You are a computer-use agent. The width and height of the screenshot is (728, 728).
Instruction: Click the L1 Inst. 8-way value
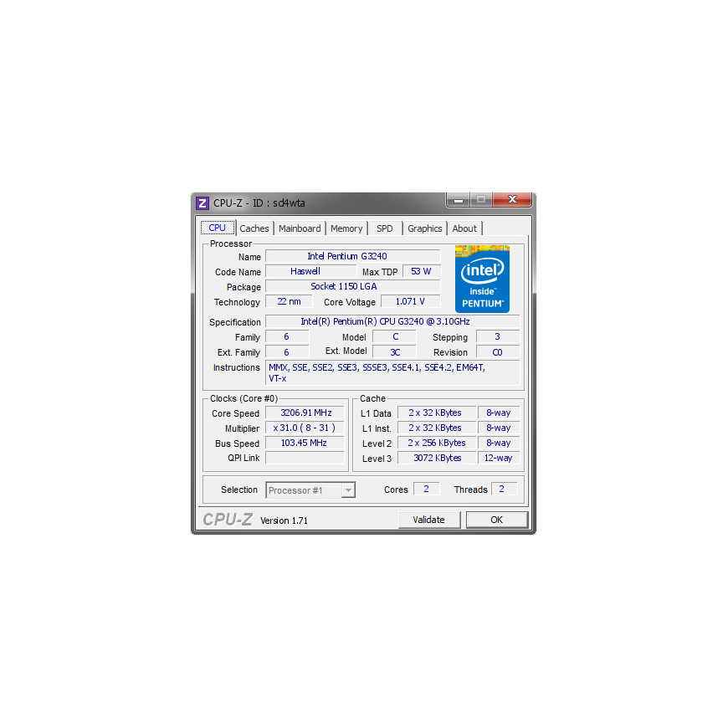(x=499, y=428)
